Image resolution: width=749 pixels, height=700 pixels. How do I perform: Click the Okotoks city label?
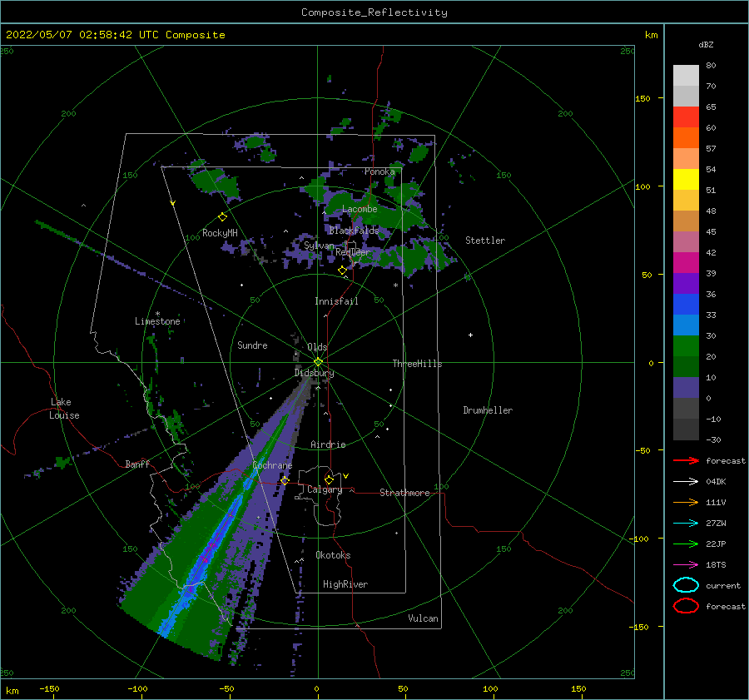coord(333,555)
